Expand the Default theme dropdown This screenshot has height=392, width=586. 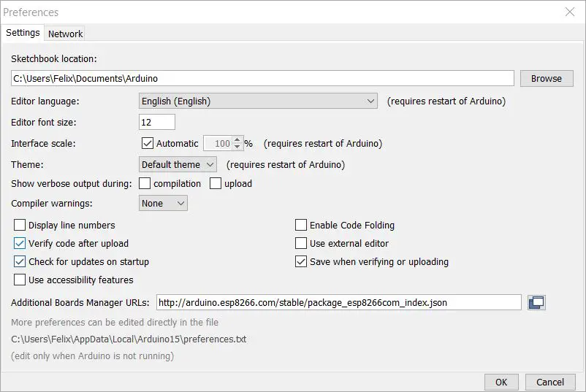coord(178,165)
